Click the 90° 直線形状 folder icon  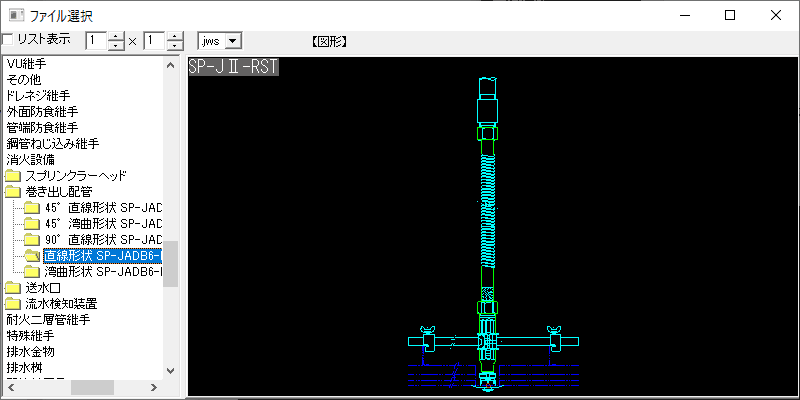pos(32,240)
